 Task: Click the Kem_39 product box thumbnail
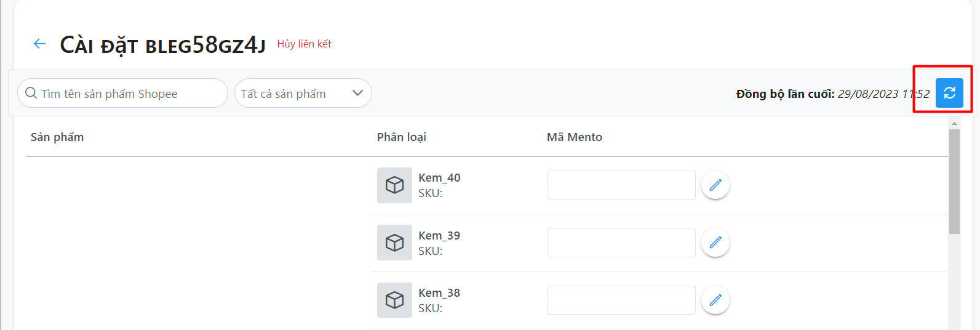[394, 243]
